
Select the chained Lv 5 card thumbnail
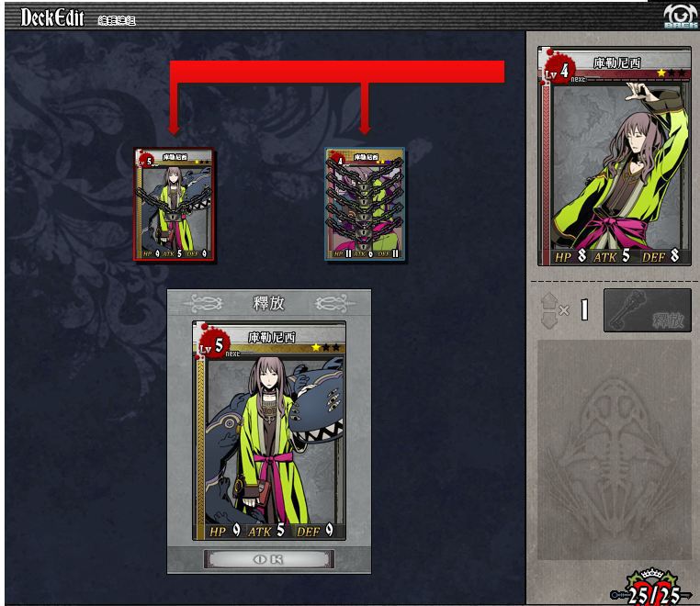click(175, 205)
